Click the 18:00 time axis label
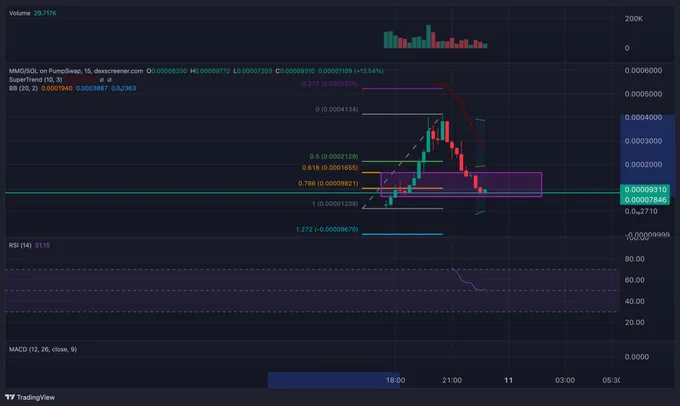Viewport: 680px width, 406px height. click(x=396, y=380)
